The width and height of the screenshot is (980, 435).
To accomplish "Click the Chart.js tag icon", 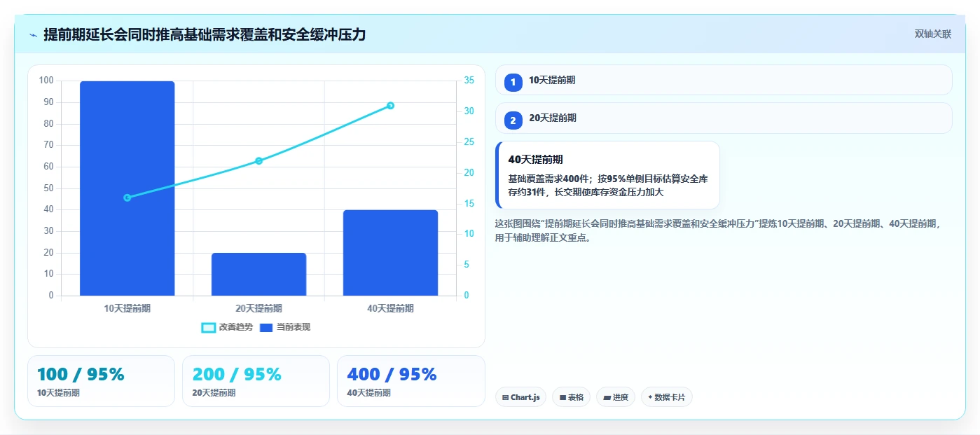I will click(x=506, y=397).
